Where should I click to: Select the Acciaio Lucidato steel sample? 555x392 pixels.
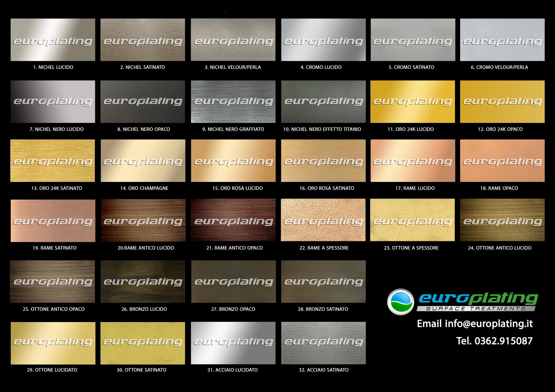point(233,343)
